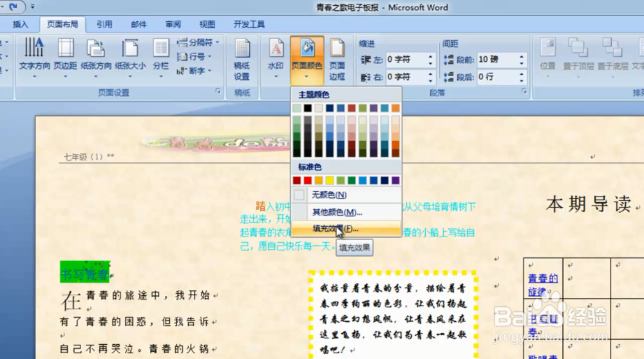This screenshot has height=359, width=644.
Task: Click the right indent 右 input field
Action: click(x=406, y=77)
